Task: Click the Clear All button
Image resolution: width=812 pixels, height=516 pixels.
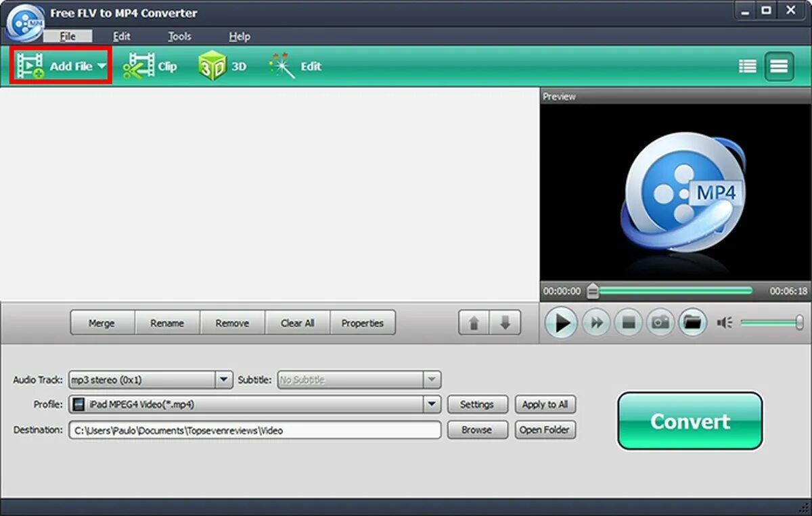Action: click(x=297, y=323)
